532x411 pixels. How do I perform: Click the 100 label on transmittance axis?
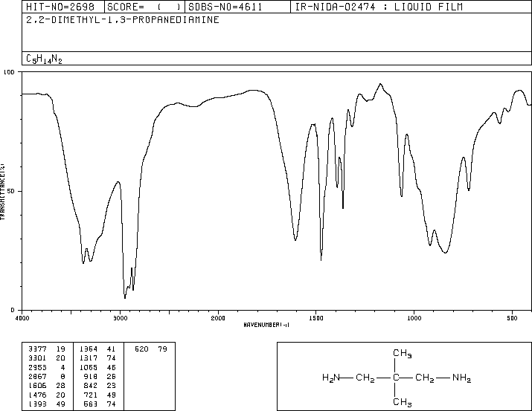[x=9, y=72]
